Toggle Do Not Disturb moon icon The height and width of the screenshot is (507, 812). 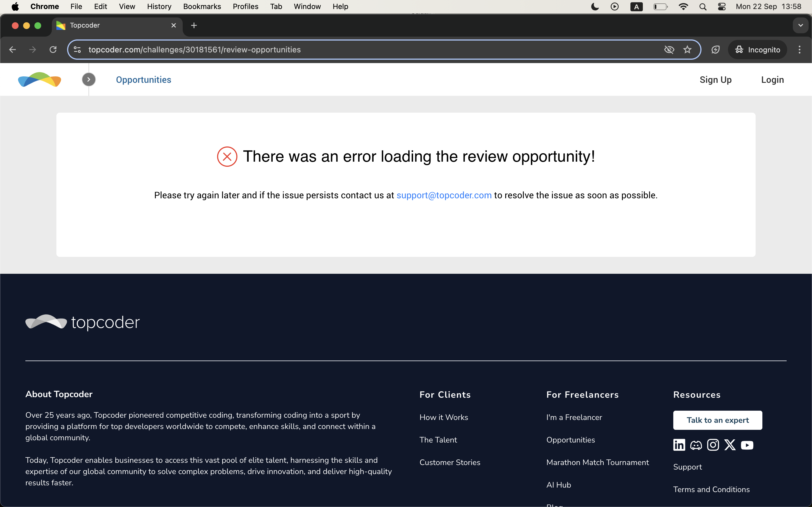(595, 6)
